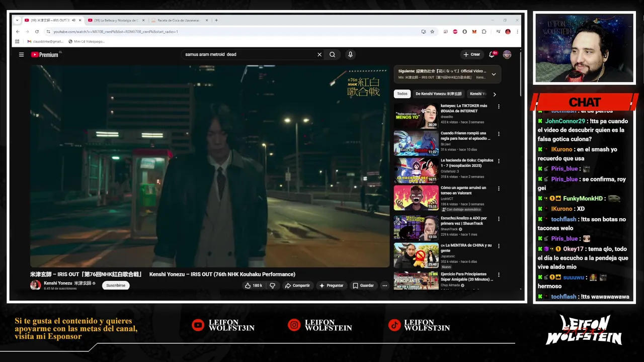Open the Valorant tournament video thumbnail

pos(416,198)
